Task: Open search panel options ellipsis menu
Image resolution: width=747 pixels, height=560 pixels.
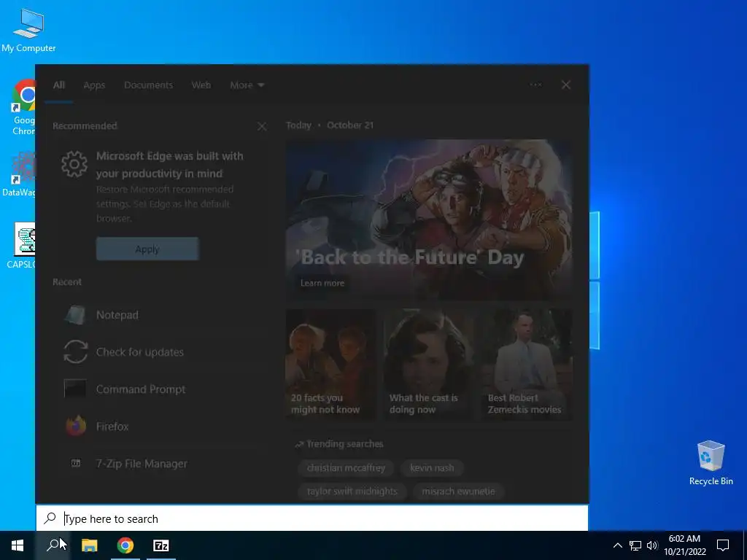Action: (535, 85)
